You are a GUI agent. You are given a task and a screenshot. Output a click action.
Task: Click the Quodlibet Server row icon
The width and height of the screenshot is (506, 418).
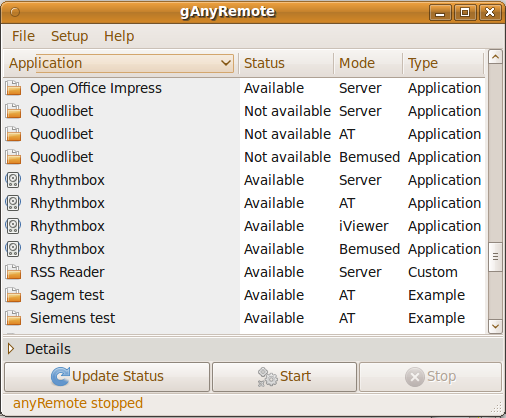click(x=13, y=111)
